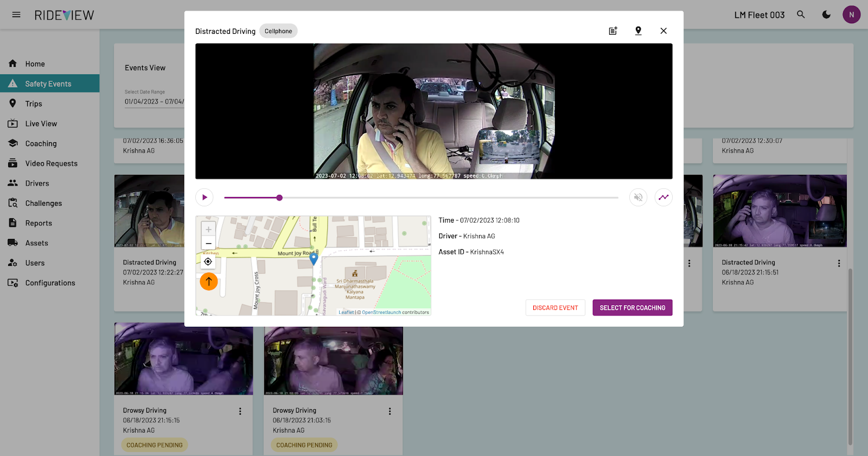Unmute the video audio
Viewport: 868px width, 456px height.
click(638, 198)
